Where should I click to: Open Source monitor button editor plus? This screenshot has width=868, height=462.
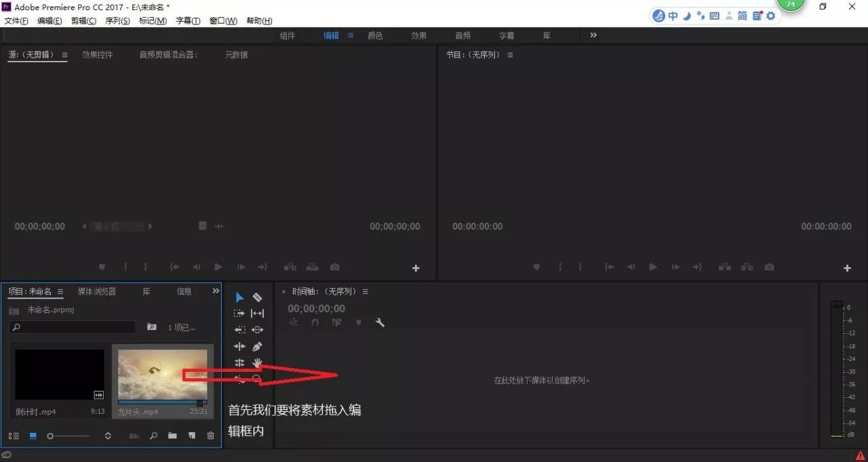416,268
